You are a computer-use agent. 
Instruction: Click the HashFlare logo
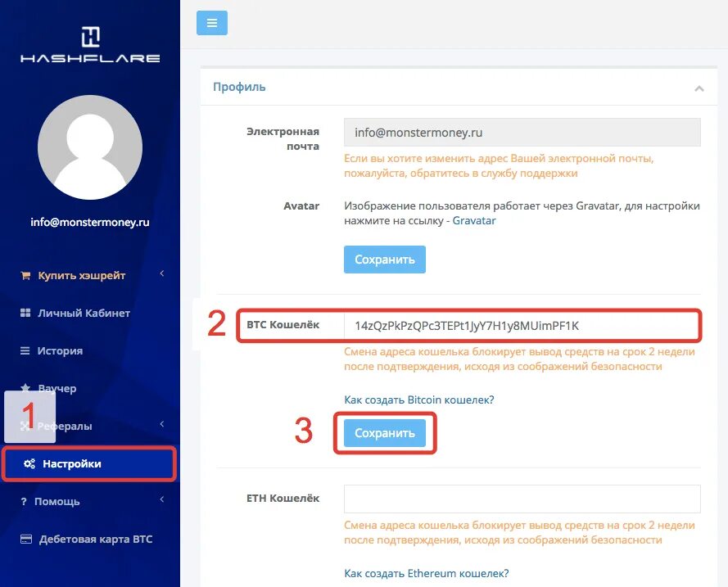pos(90,44)
